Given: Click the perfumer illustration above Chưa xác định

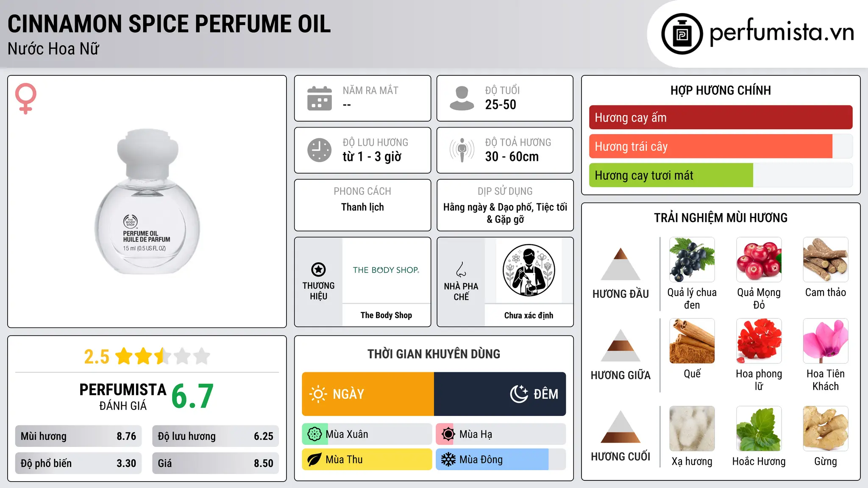Looking at the screenshot, I should click(529, 270).
